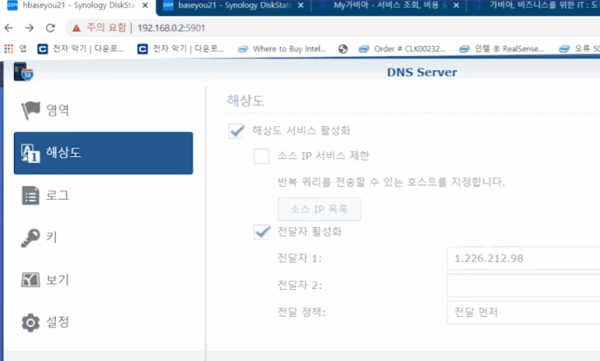Click the 해상도 section heading

pyautogui.click(x=245, y=101)
